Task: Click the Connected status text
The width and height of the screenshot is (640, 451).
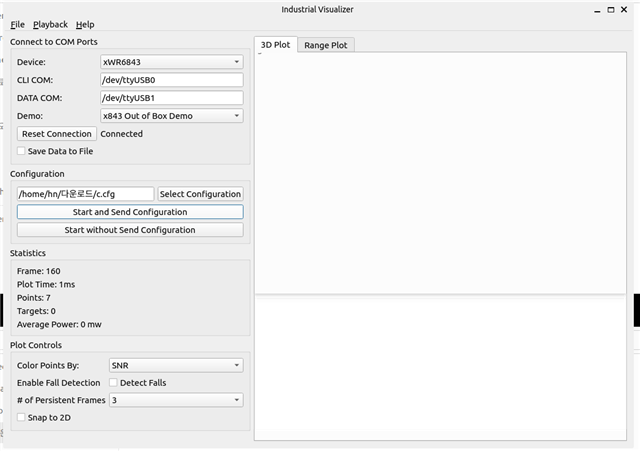Action: click(122, 134)
